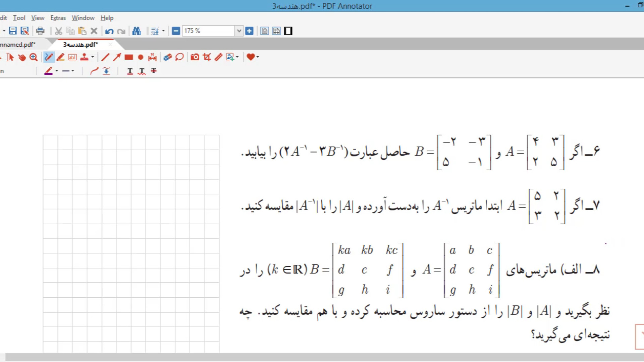Toggle the underline text markup tool
644x362 pixels.
[x=130, y=71]
